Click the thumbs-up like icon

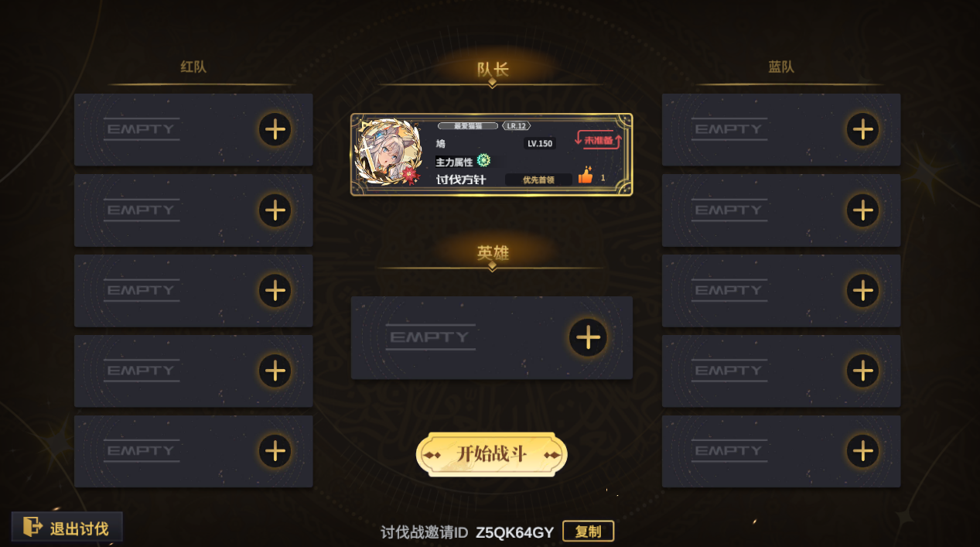(x=586, y=176)
